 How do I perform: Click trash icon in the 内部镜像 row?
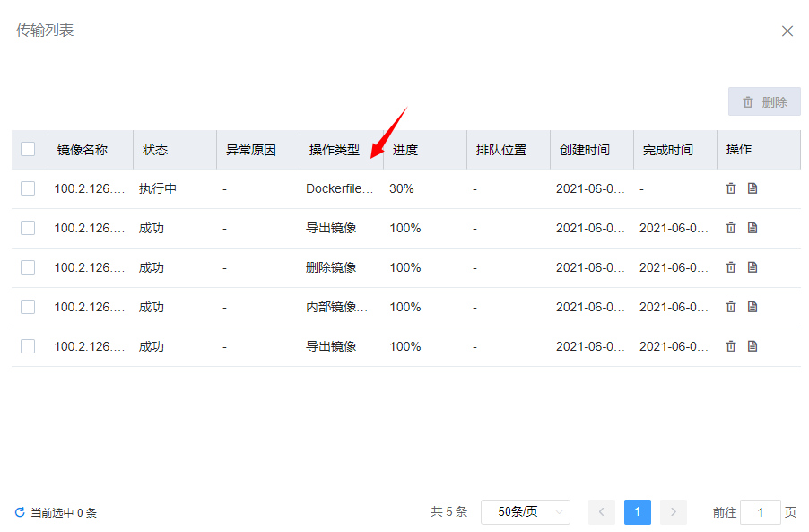(731, 307)
